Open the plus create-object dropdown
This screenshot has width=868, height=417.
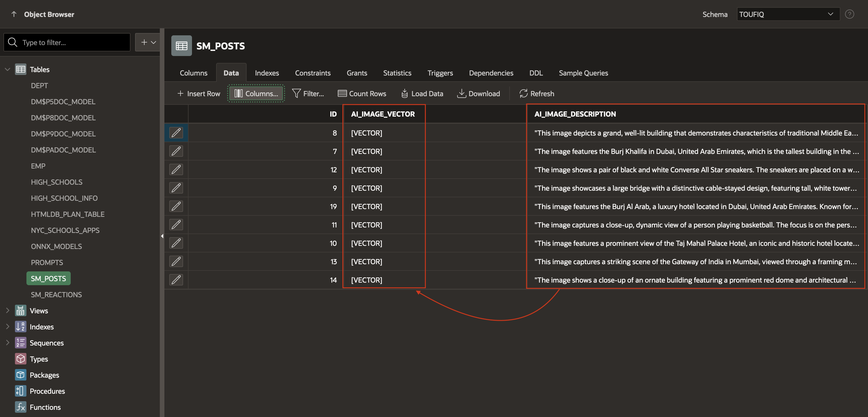(147, 43)
